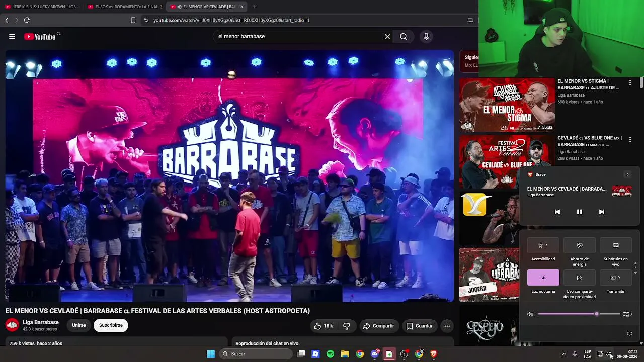Open the clock and date in taskbar
The image size is (644, 362).
[627, 354]
